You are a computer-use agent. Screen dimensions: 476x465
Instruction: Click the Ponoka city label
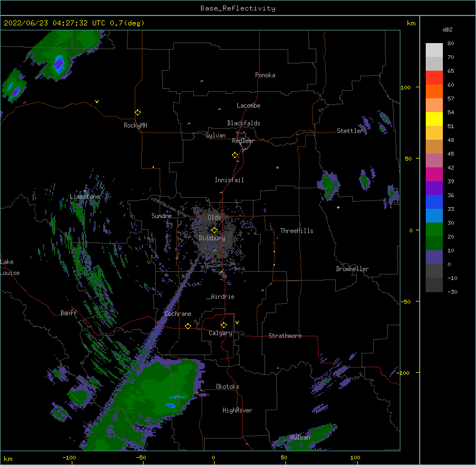point(265,75)
